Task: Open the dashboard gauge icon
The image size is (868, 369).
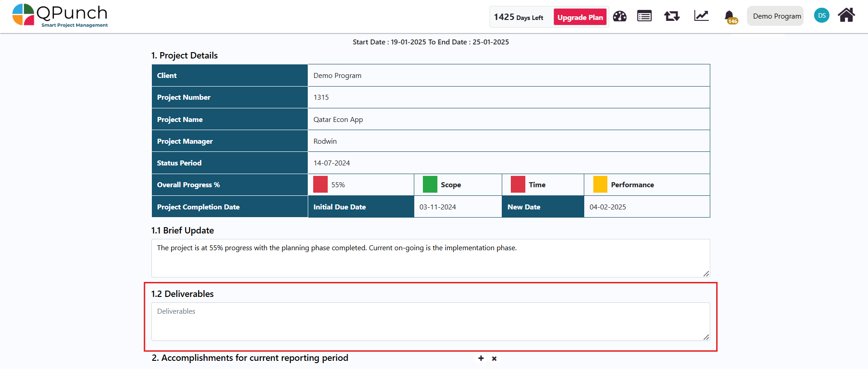Action: click(x=619, y=16)
